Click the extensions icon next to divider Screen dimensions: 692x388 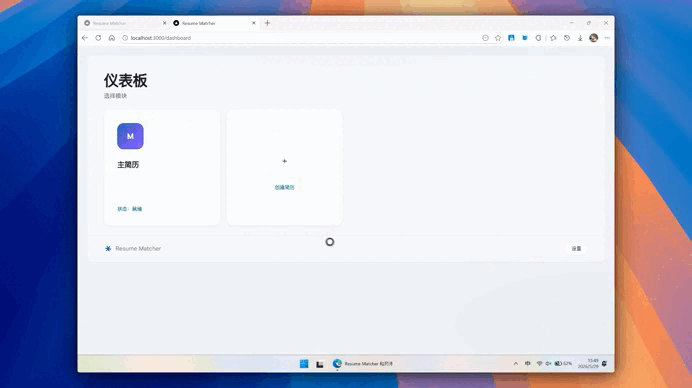[538, 38]
